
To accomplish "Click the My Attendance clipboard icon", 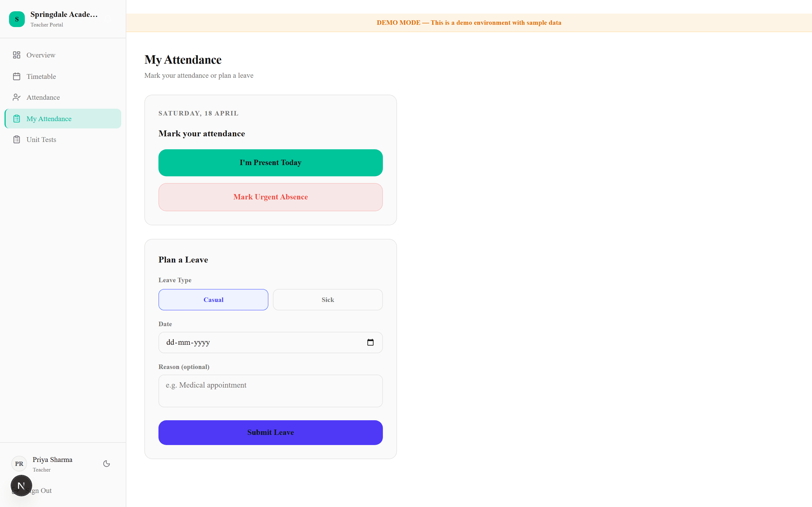I will (x=17, y=118).
